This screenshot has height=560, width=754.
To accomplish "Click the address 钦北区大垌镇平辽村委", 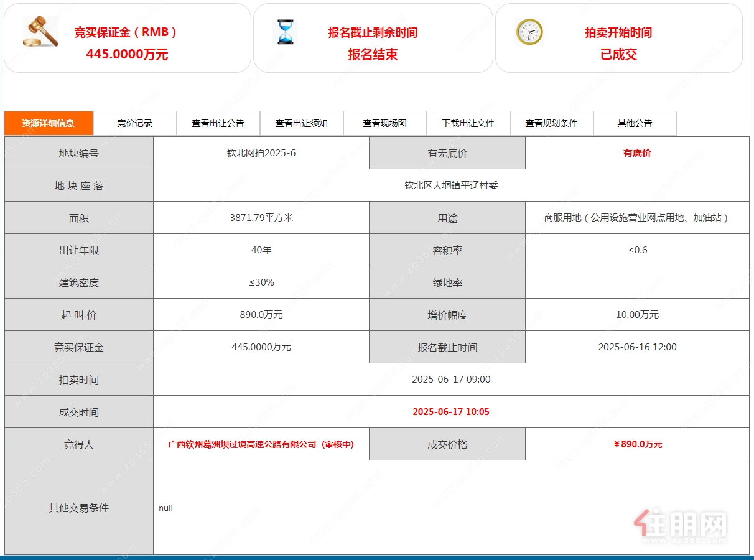I will tap(451, 185).
